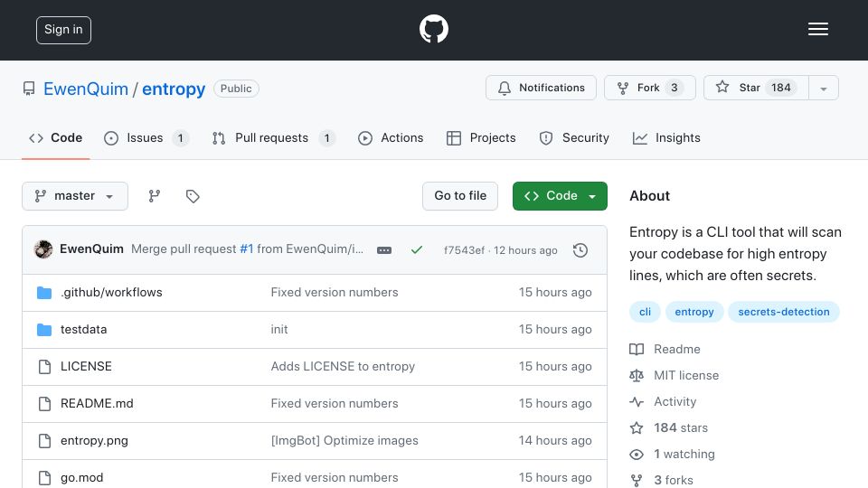Open '[ImgBot] Optimize images' commit message
The image size is (868, 488).
[344, 440]
